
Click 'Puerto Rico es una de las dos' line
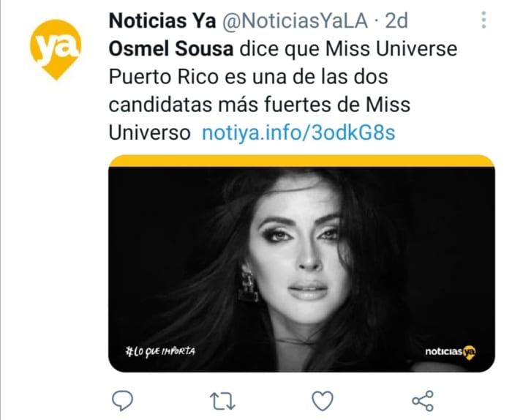(248, 78)
